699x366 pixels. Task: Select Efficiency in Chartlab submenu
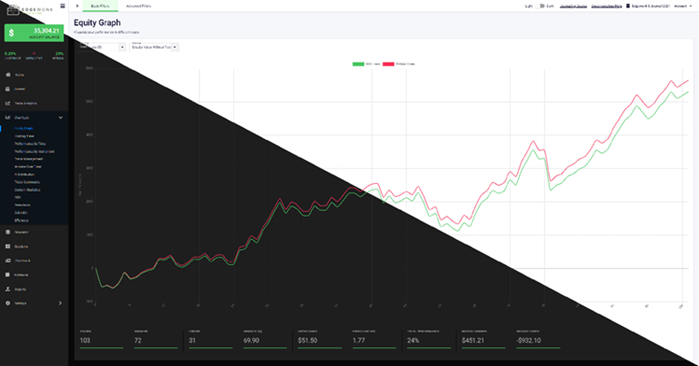22,220
